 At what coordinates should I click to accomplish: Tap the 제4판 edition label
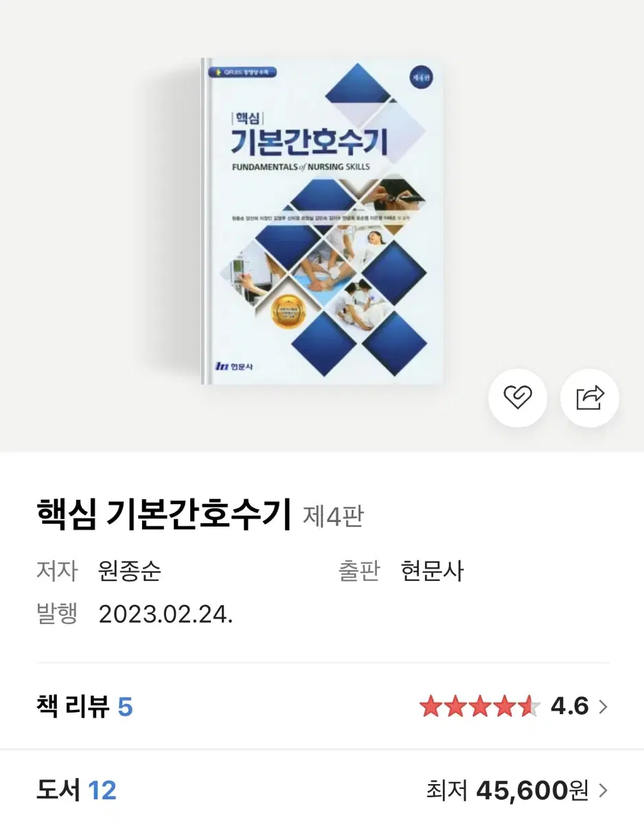(333, 516)
